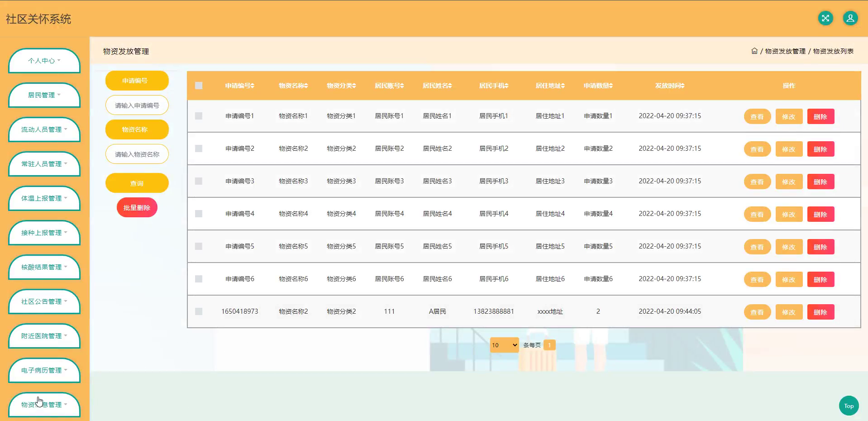This screenshot has width=868, height=421.
Task: Sort by 居民账号 column header
Action: [389, 86]
